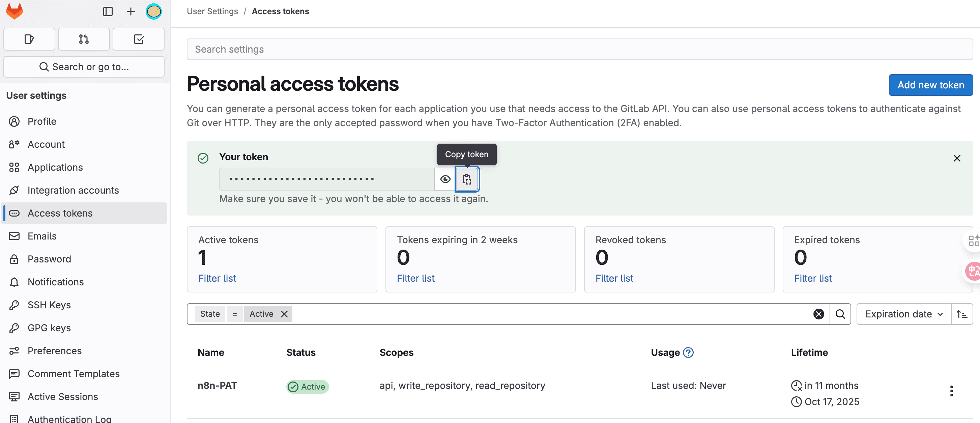The width and height of the screenshot is (980, 423).
Task: Click the issues icon in the top bar
Action: coord(29,39)
